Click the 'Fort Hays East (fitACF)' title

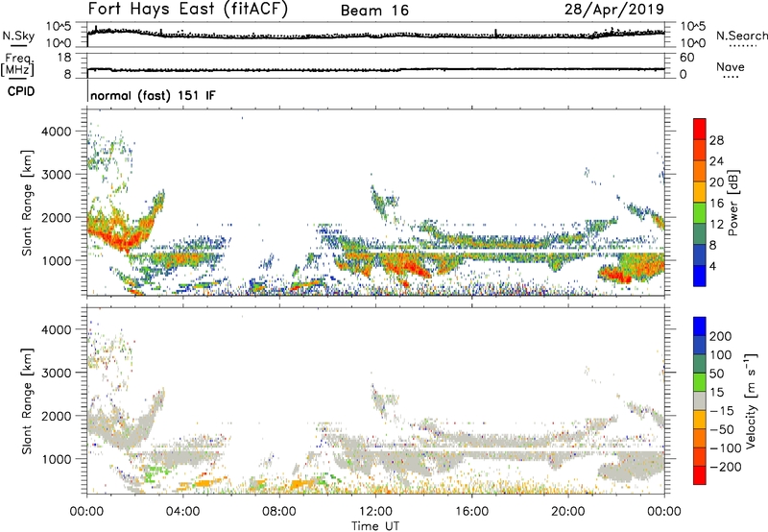point(188,9)
